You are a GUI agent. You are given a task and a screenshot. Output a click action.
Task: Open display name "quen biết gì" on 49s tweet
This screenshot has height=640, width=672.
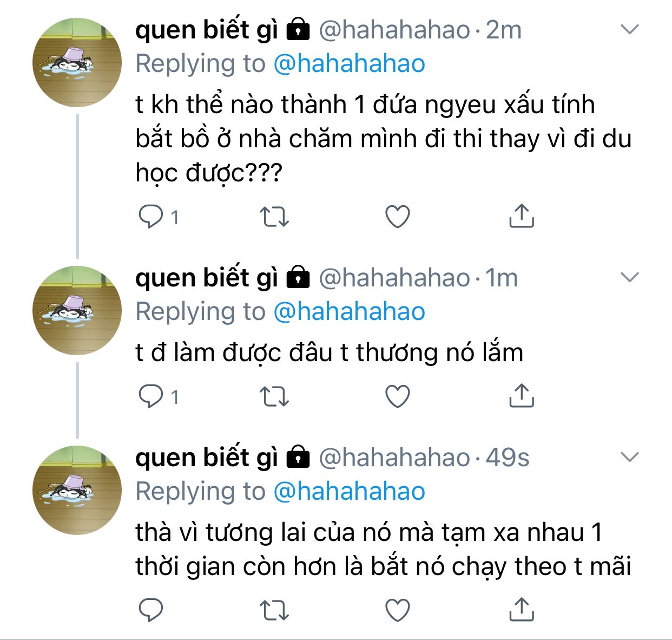(206, 458)
